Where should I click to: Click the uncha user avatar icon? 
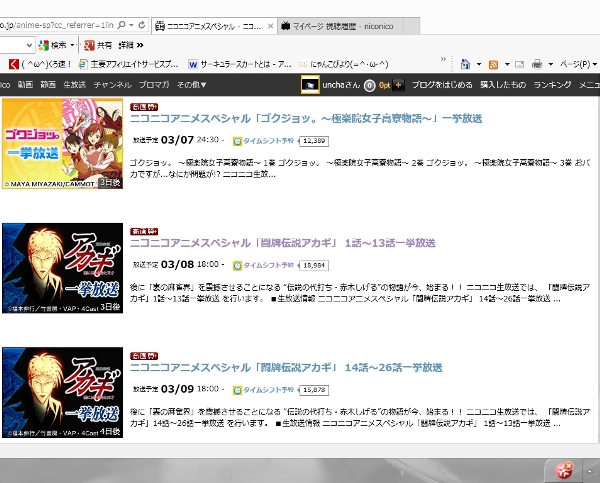tap(310, 85)
